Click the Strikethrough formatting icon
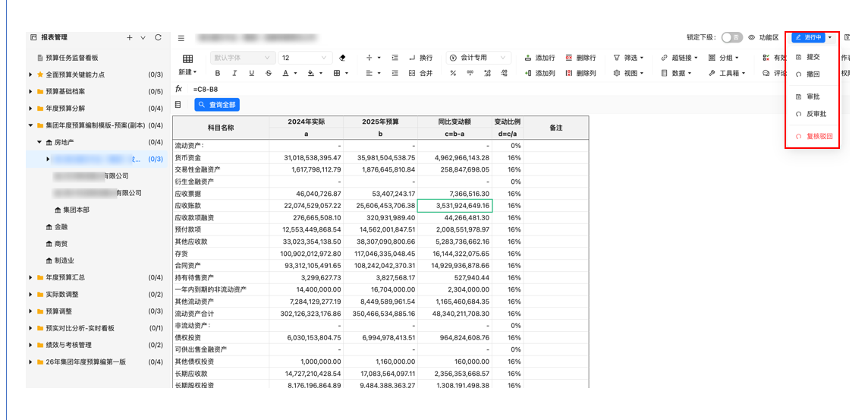 269,73
